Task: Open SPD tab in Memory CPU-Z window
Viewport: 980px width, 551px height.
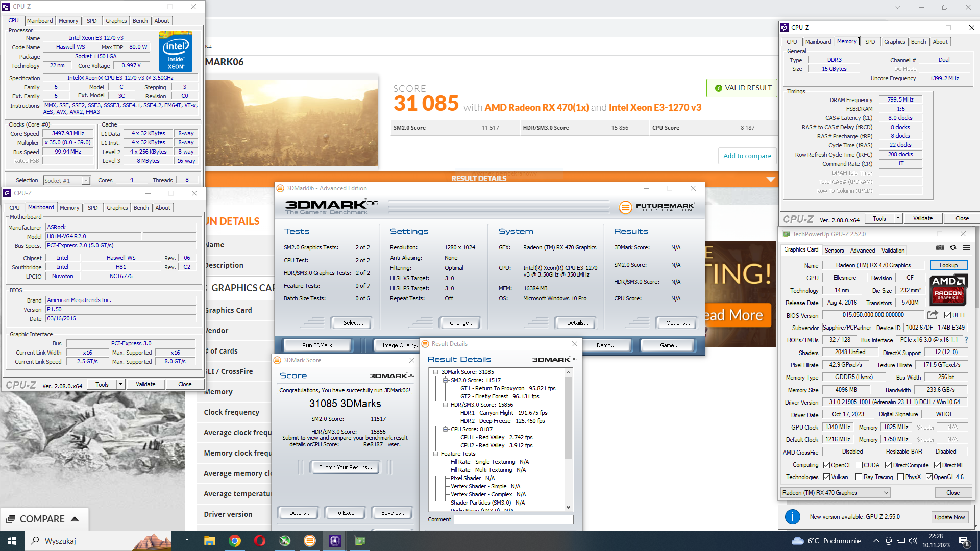Action: click(870, 42)
